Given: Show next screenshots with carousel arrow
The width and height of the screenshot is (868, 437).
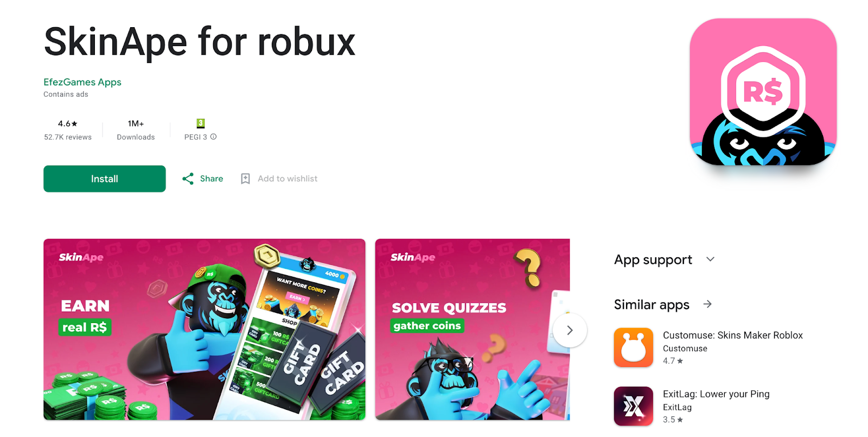Looking at the screenshot, I should tap(570, 330).
